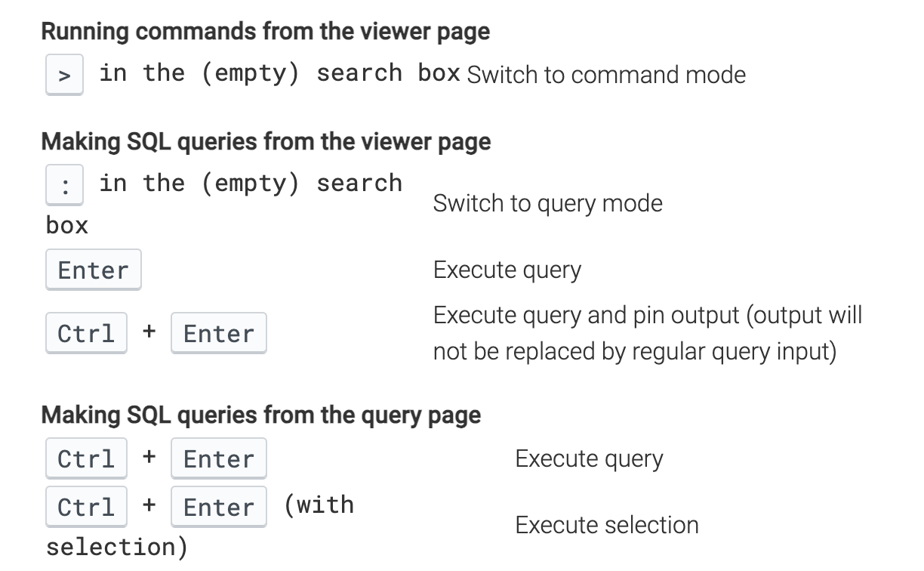
Task: Click the 'Switch to command mode' description
Action: (x=606, y=75)
